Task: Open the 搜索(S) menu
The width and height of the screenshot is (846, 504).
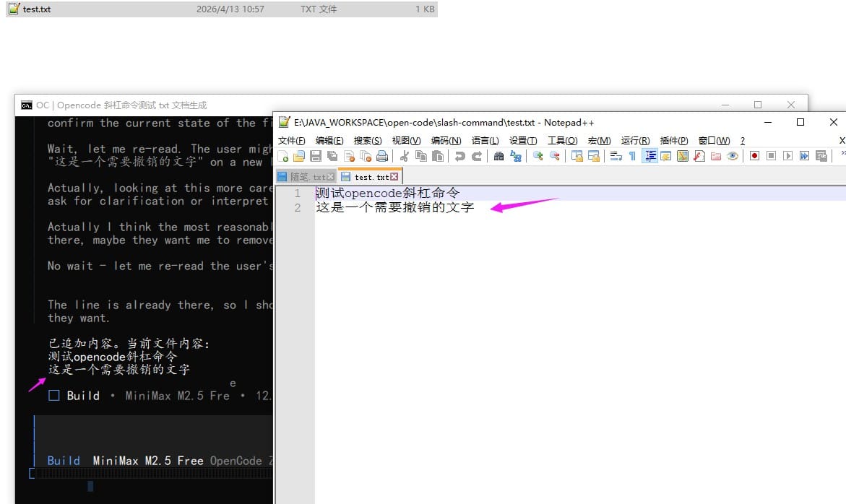Action: [368, 141]
